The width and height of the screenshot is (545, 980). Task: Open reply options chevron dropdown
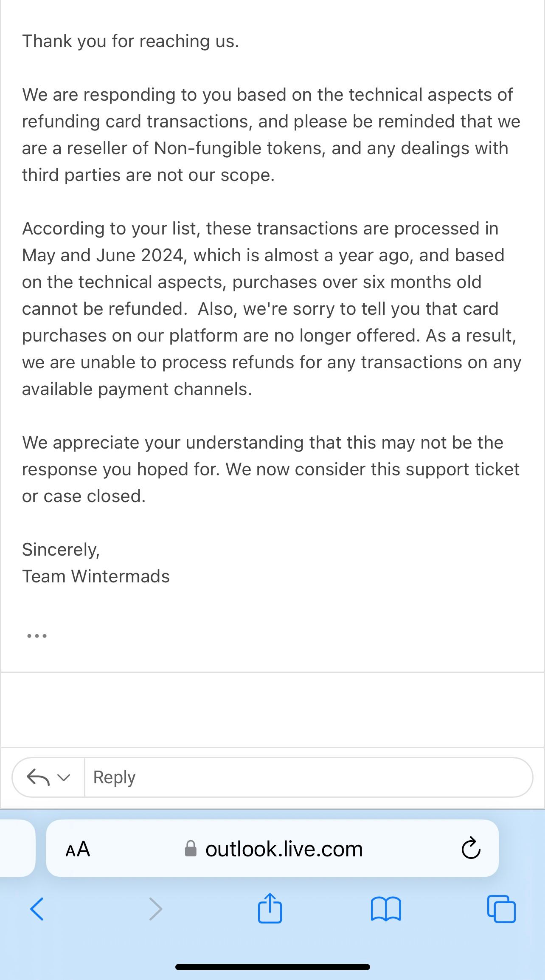64,777
